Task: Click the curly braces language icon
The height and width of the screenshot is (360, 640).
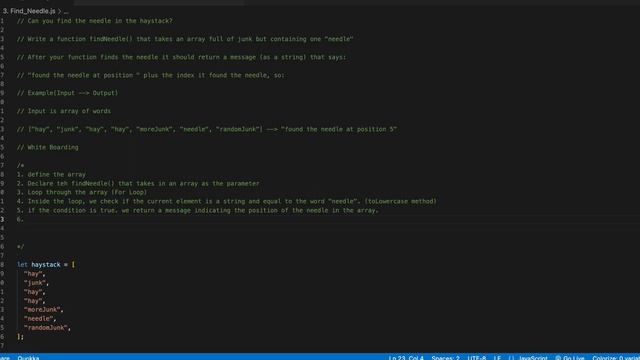Action: (511, 358)
